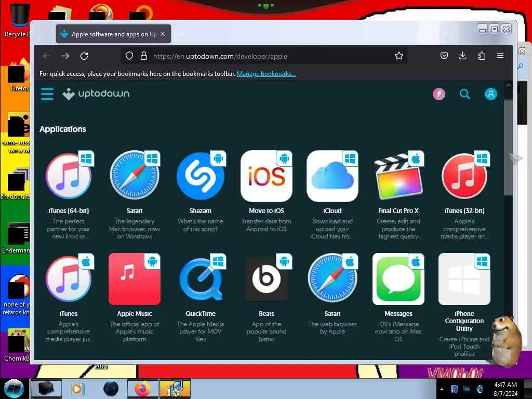Open the Messages app icon

pyautogui.click(x=398, y=279)
